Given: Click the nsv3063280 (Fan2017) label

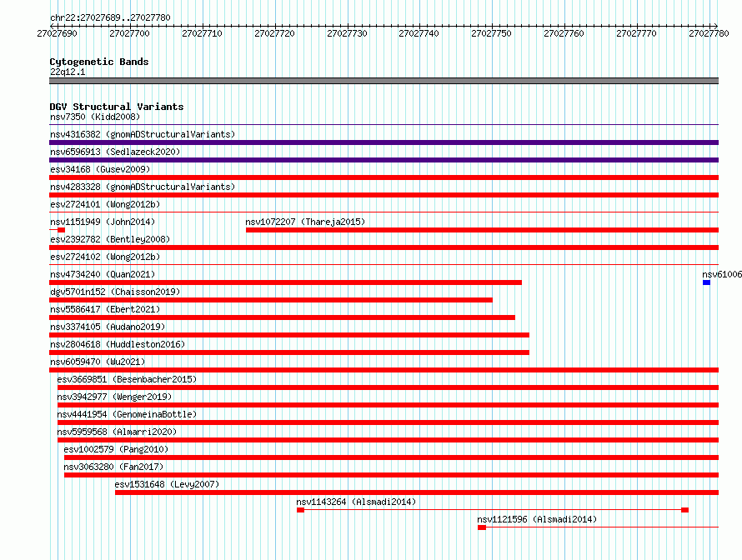Looking at the screenshot, I should [x=113, y=467].
